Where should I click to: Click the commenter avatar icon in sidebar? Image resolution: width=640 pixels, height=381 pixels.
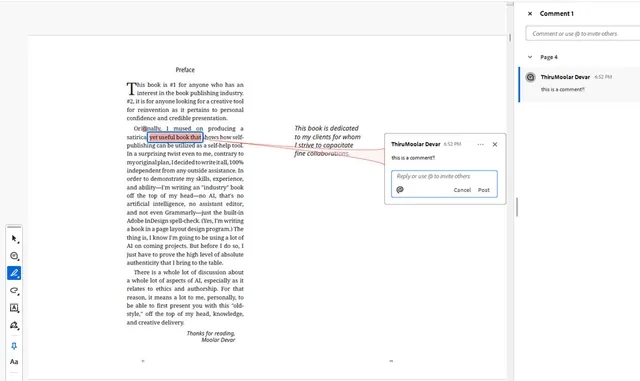click(x=530, y=77)
